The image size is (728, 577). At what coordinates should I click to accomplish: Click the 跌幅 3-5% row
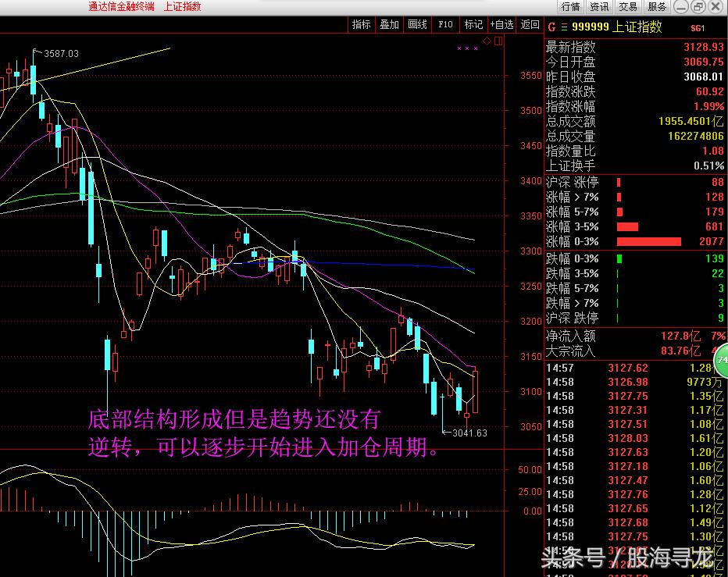(x=635, y=273)
